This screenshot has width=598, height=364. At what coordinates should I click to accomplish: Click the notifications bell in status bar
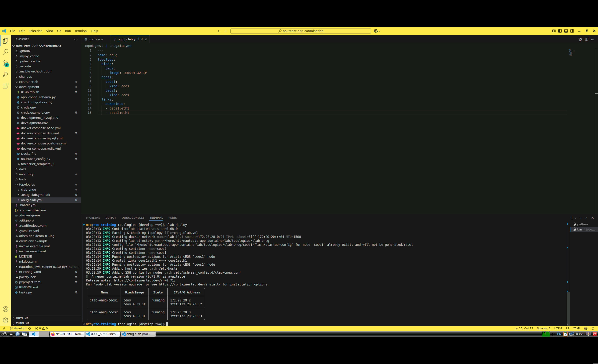tap(593, 328)
